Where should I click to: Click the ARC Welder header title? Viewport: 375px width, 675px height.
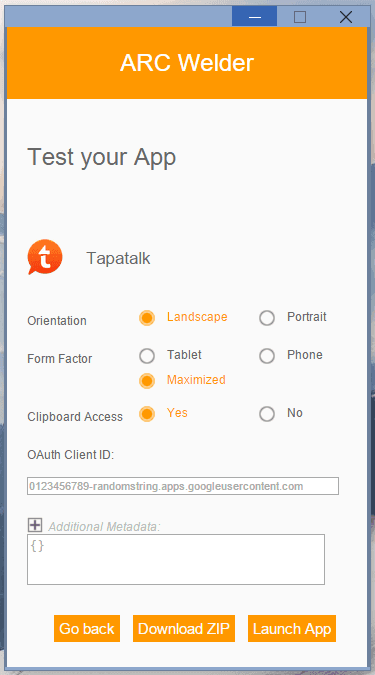[187, 63]
